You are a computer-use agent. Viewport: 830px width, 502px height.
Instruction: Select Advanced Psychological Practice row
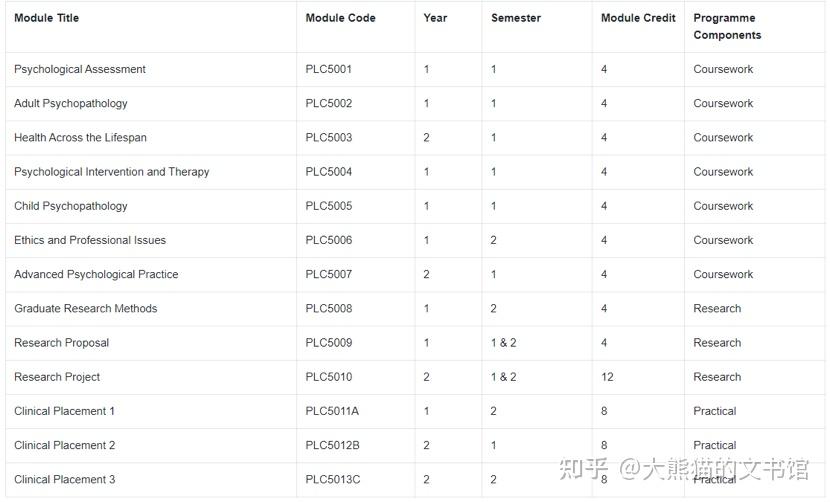pos(415,274)
